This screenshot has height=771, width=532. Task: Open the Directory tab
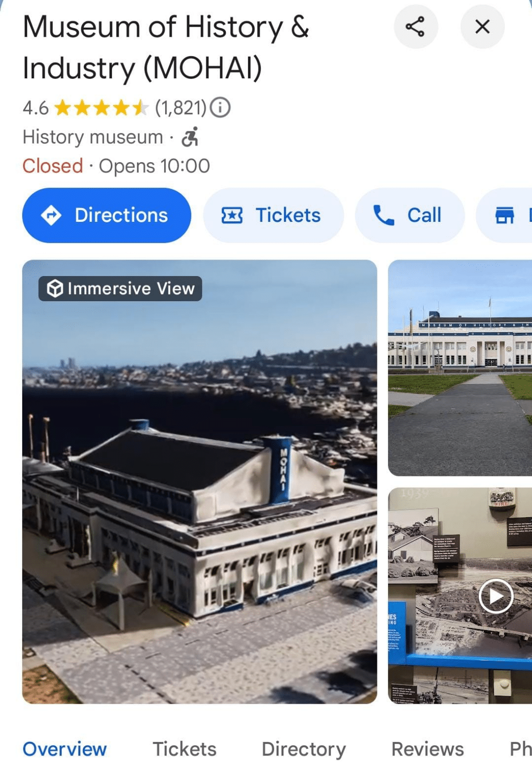point(303,749)
